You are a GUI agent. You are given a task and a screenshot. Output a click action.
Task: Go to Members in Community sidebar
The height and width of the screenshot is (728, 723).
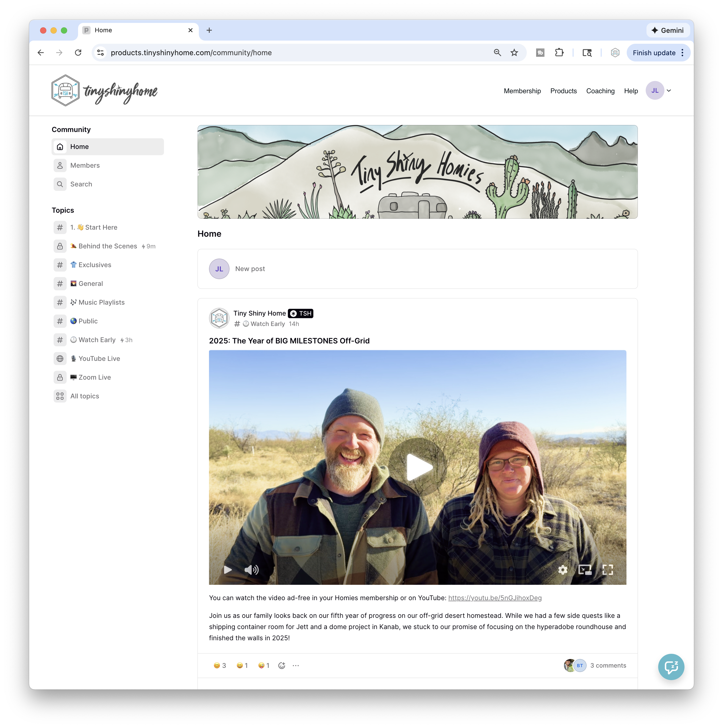click(85, 165)
